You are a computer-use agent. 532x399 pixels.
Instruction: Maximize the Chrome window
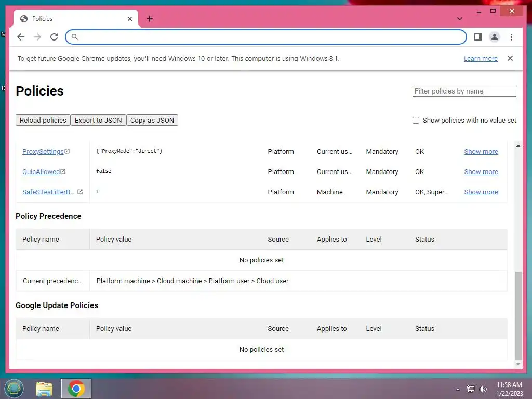tap(493, 11)
